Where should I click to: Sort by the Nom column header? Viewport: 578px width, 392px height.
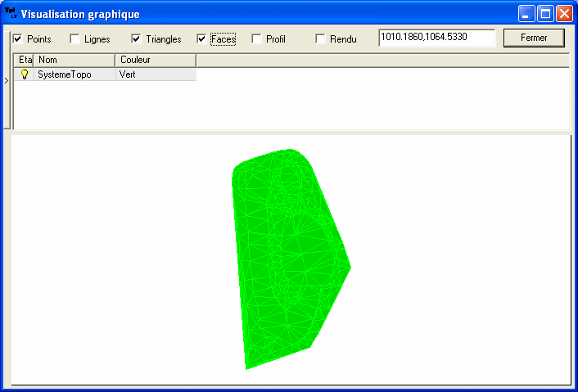[x=74, y=60]
